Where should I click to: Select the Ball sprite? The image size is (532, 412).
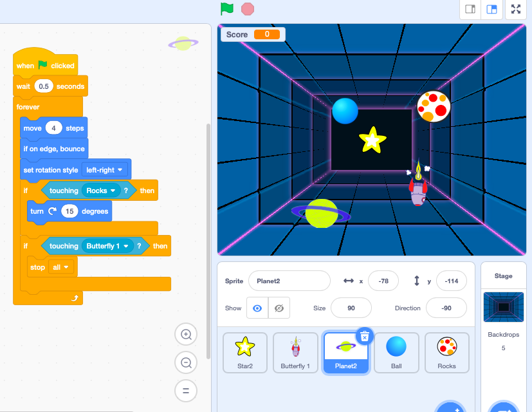(396, 352)
